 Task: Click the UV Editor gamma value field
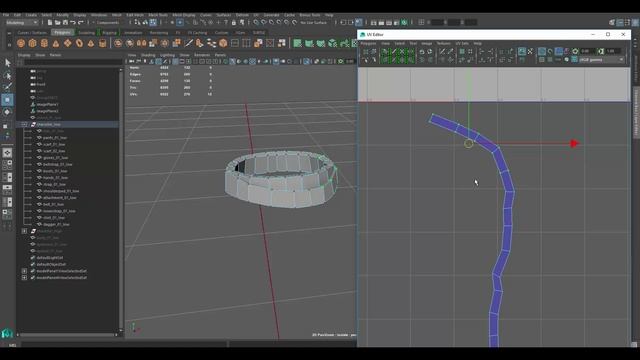pos(613,51)
